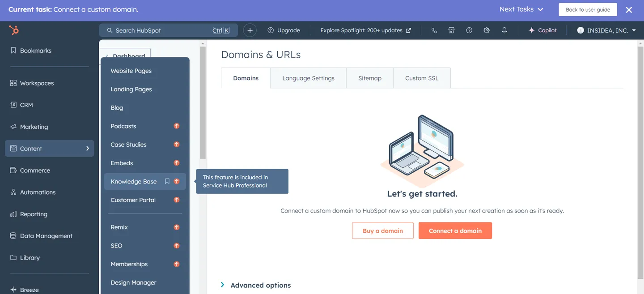The image size is (644, 294).
Task: Open the Copilot assistant
Action: (542, 30)
